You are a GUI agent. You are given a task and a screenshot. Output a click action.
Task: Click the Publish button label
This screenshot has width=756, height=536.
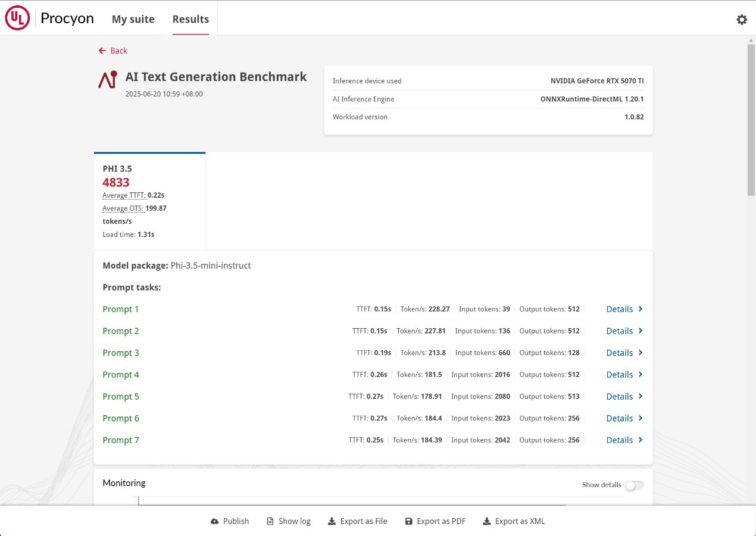click(236, 521)
